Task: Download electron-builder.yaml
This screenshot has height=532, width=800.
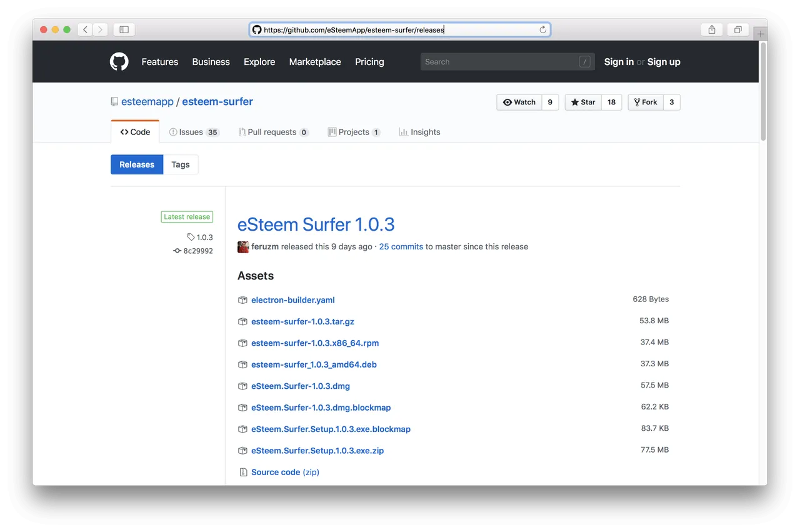Action: click(293, 300)
